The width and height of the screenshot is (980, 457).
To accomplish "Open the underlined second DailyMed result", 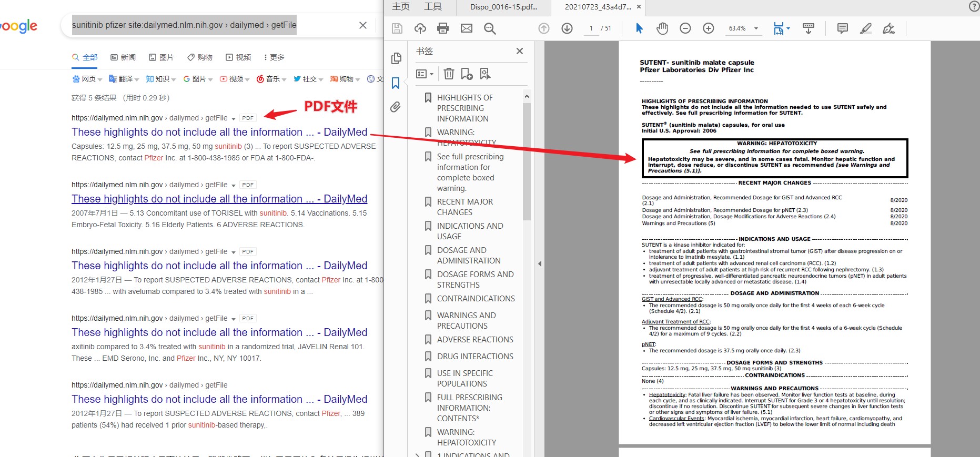I will tap(219, 199).
